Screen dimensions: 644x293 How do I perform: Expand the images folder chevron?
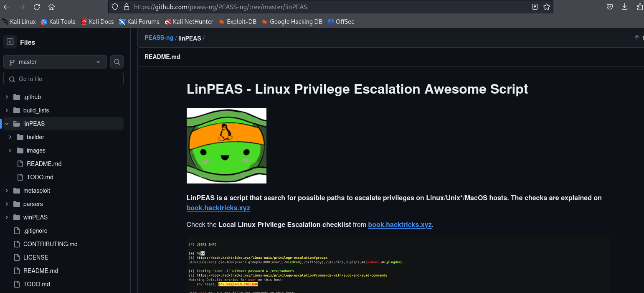pyautogui.click(x=10, y=150)
